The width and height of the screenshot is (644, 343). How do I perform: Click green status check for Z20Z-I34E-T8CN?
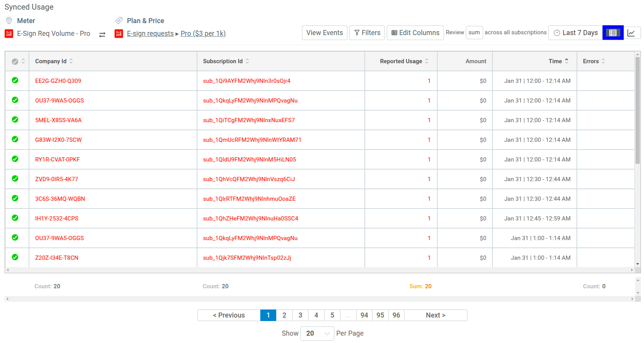15,257
